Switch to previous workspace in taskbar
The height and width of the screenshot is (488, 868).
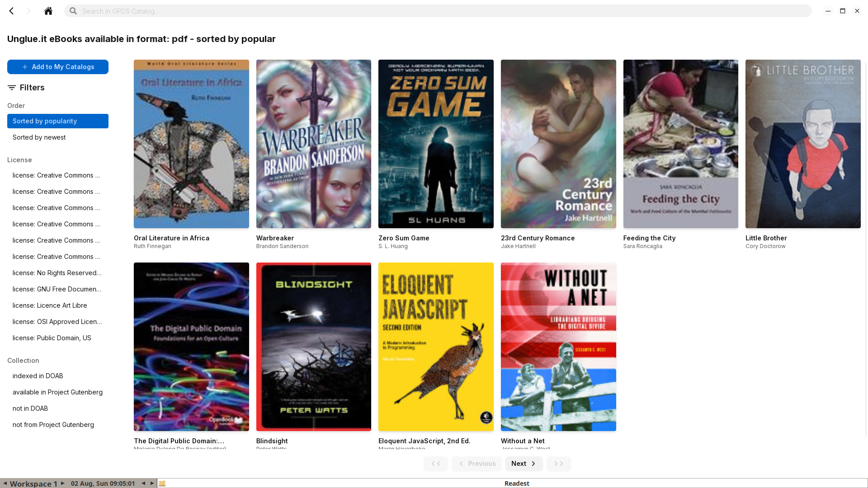click(x=5, y=483)
